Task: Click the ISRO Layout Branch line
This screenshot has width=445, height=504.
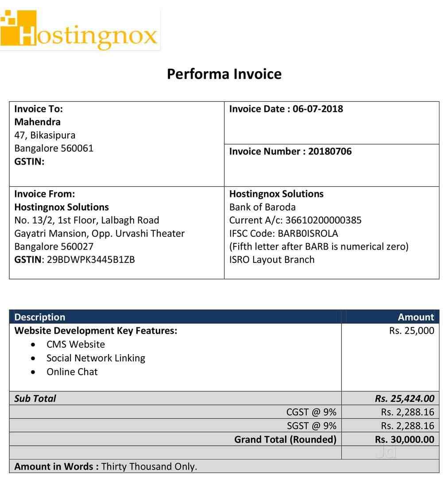Action: pyautogui.click(x=271, y=260)
